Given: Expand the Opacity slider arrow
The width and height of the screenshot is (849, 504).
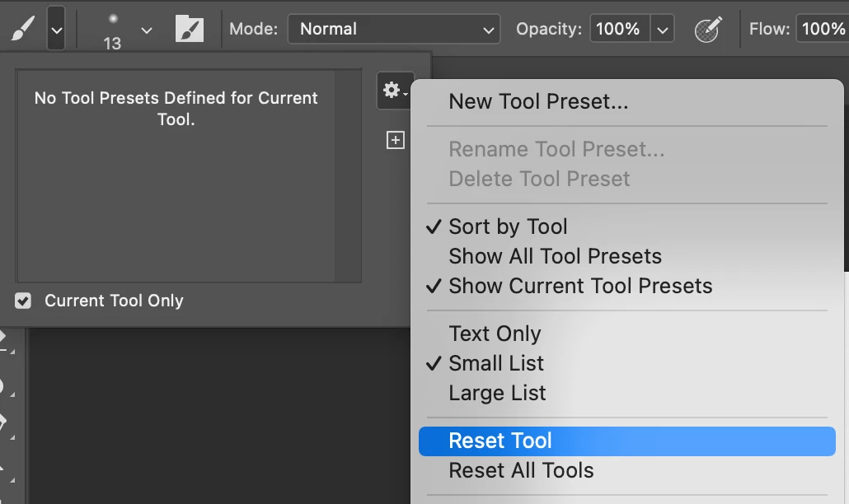Looking at the screenshot, I should click(x=662, y=30).
